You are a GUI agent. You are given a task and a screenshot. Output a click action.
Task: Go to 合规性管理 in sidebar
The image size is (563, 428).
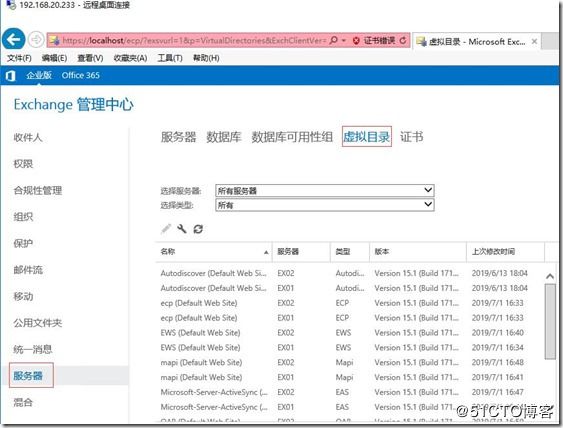(38, 190)
